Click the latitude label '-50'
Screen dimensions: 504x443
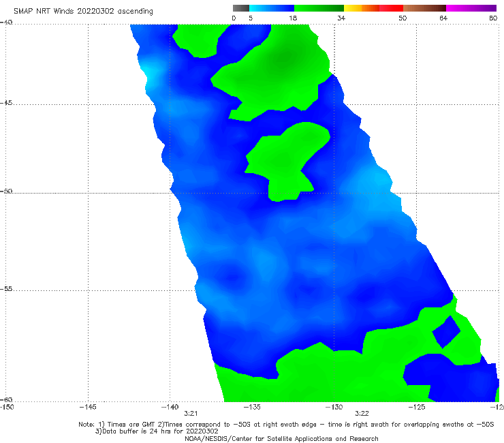6,192
